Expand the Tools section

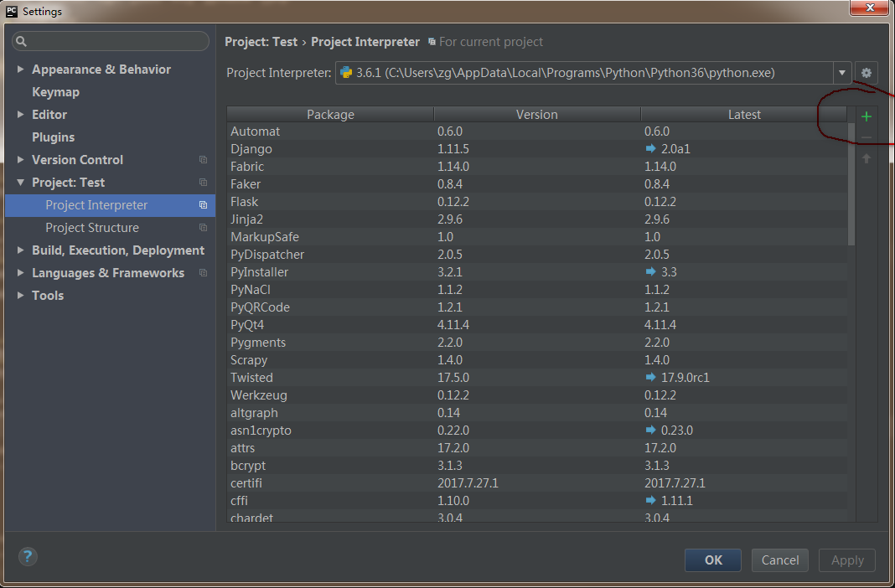tap(21, 296)
